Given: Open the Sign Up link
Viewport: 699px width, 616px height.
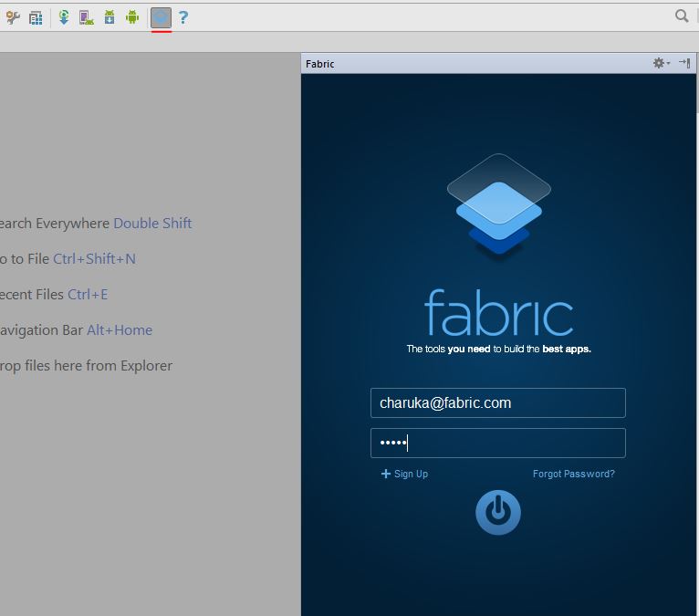Looking at the screenshot, I should tap(405, 474).
